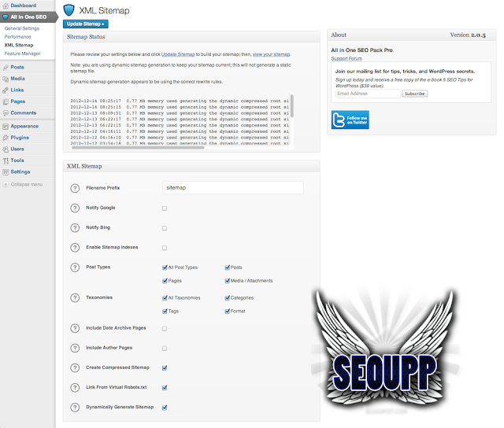
Task: Uncheck the Posts post type
Action: [228, 267]
